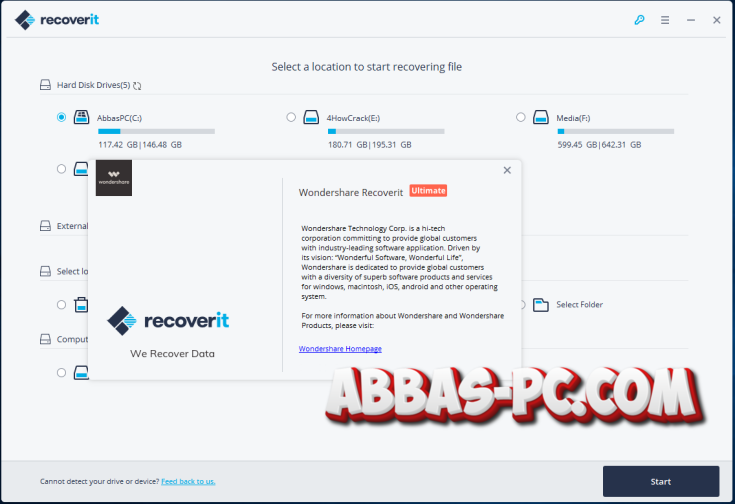Click the Start button

click(661, 481)
